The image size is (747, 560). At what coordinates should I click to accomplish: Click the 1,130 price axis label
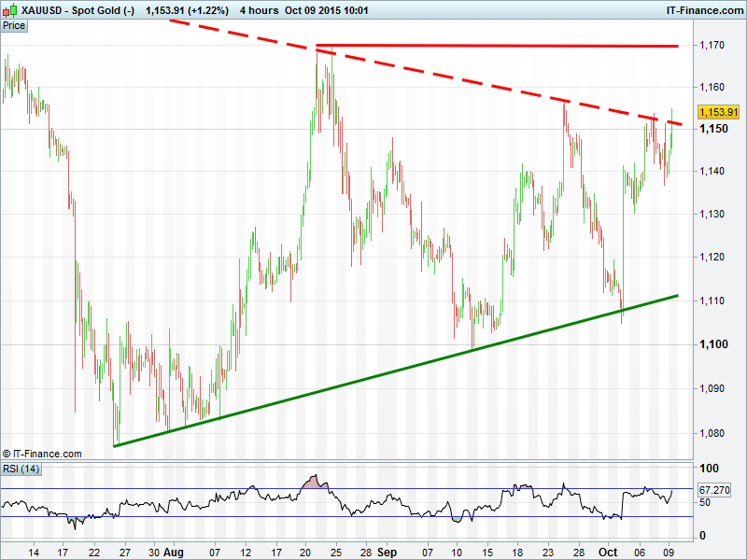click(712, 214)
